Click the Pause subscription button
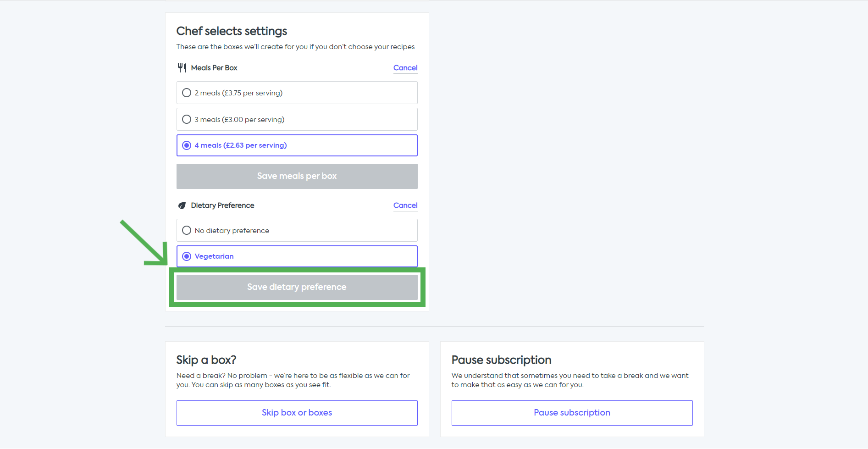This screenshot has width=868, height=449. point(572,413)
